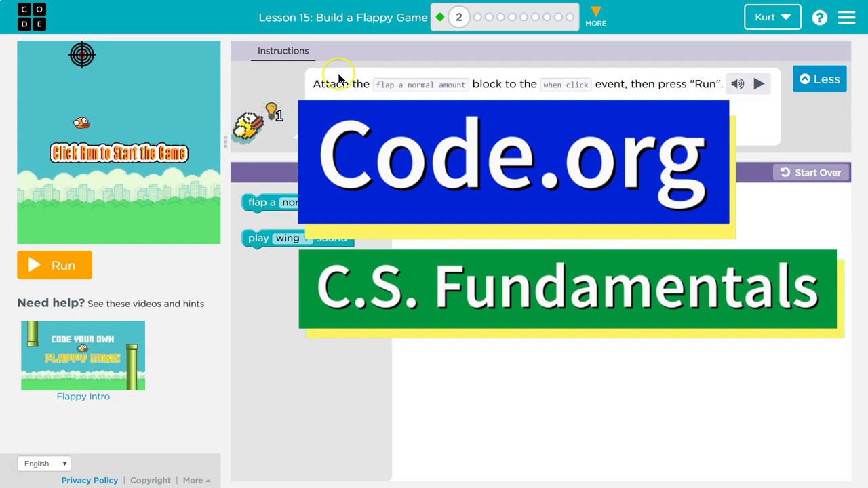Click 'See these videos and hints' text
The height and width of the screenshot is (488, 868).
(x=146, y=304)
